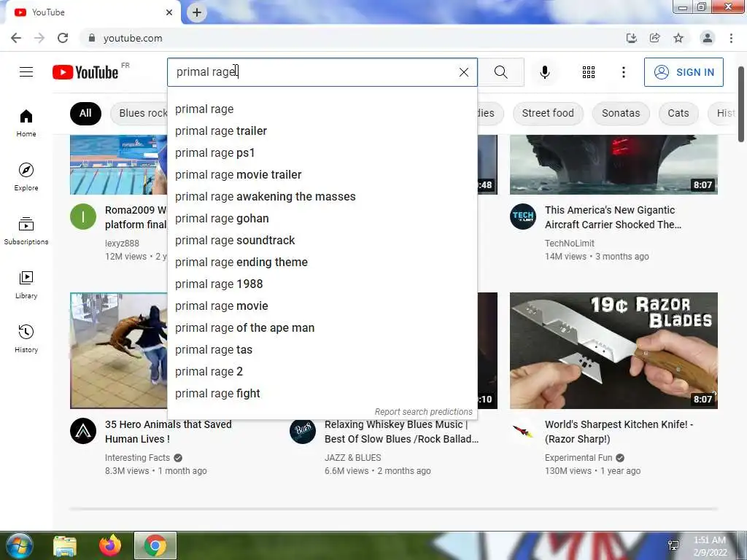Choose suggestion 'primal rage soundtrack'
747x560 pixels.
[x=322, y=241]
